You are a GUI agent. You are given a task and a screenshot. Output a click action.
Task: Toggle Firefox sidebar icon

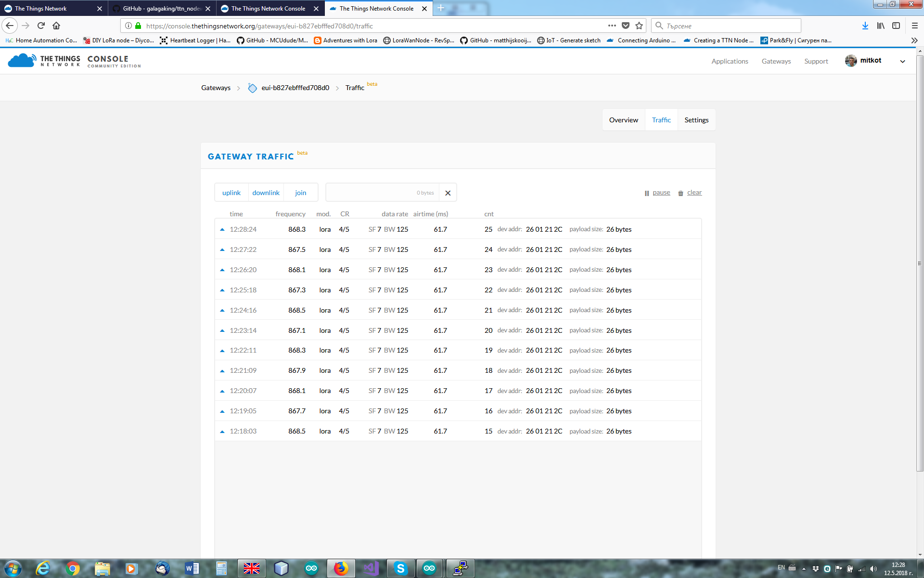(896, 26)
